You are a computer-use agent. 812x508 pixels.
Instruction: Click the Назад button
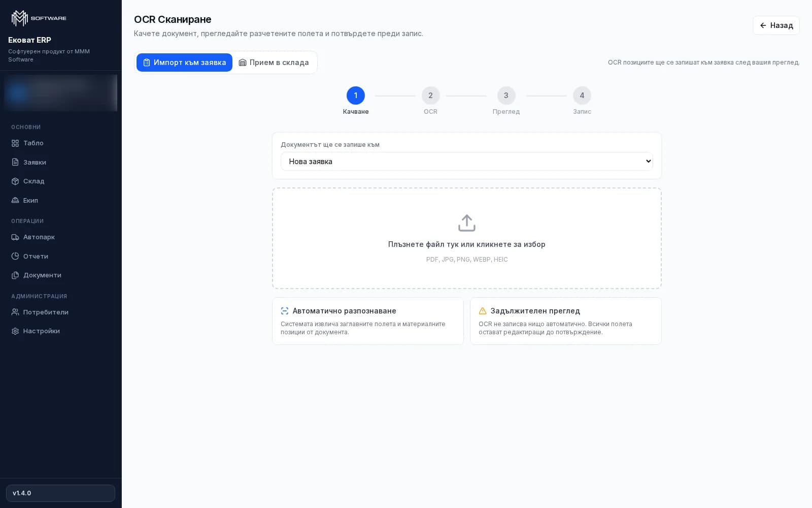click(x=776, y=25)
